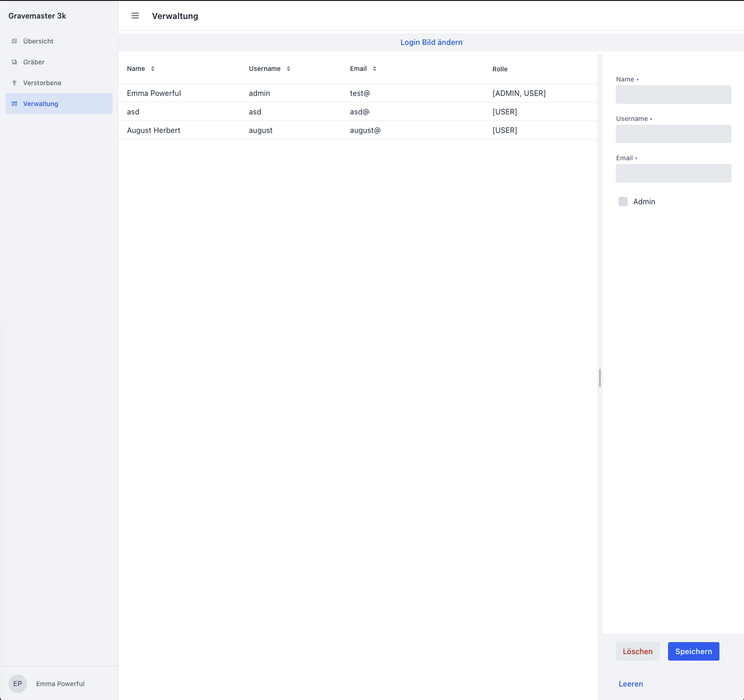744x700 pixels.
Task: Open the Verstorbene page
Action: click(x=59, y=83)
